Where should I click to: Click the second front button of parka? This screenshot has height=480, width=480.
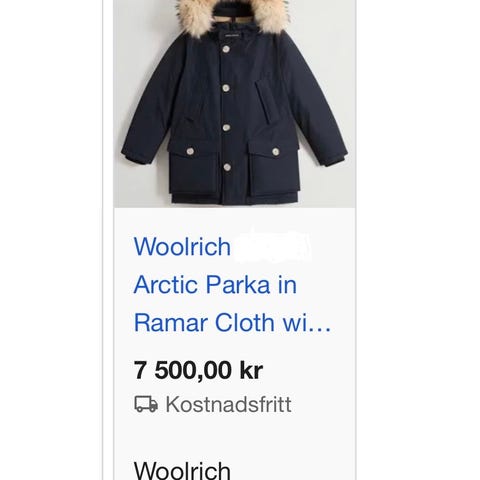click(226, 88)
